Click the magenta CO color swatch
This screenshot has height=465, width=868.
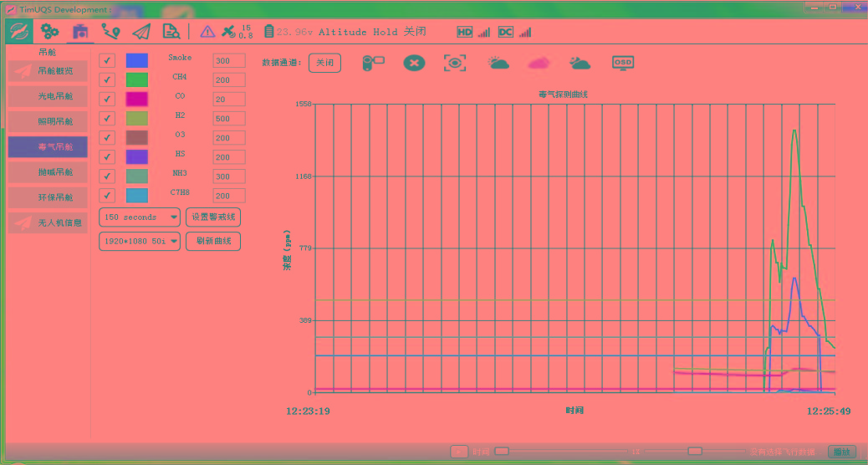tap(137, 99)
